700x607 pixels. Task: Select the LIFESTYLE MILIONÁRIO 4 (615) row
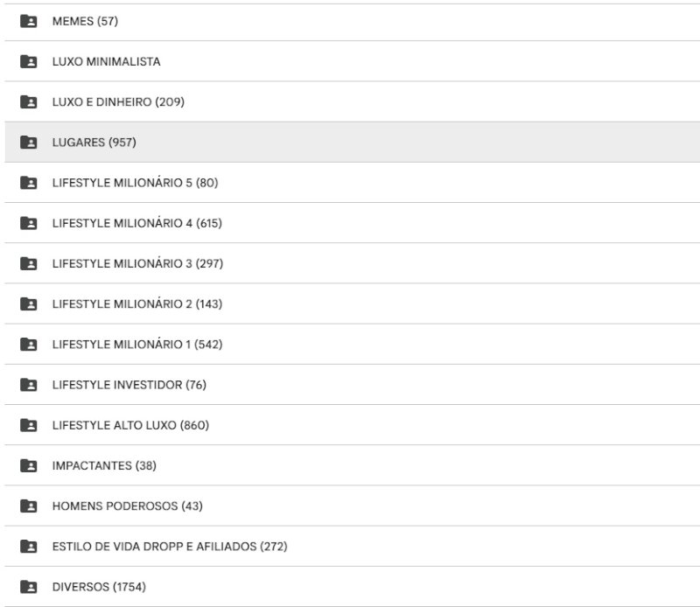click(353, 223)
